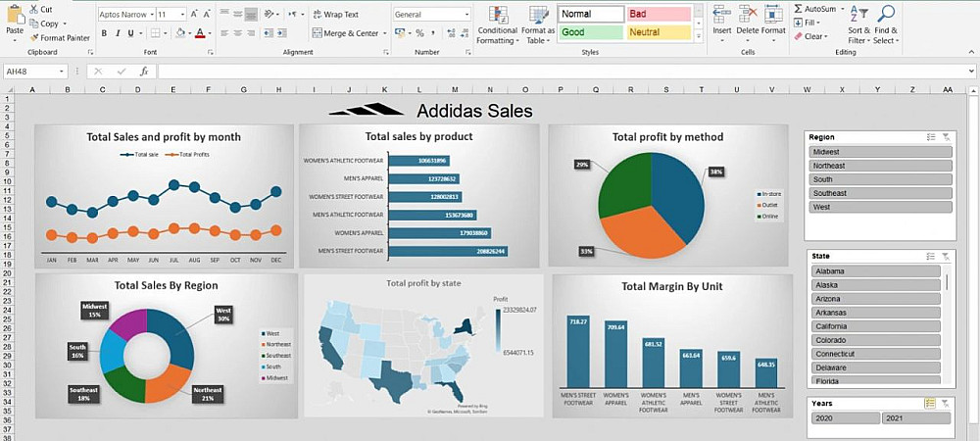The height and width of the screenshot is (441, 980).
Task: Apply Percent Style
Action: 420,33
